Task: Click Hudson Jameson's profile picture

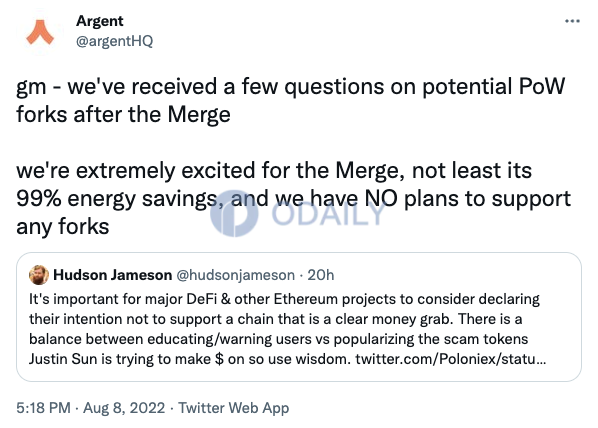Action: [x=39, y=275]
